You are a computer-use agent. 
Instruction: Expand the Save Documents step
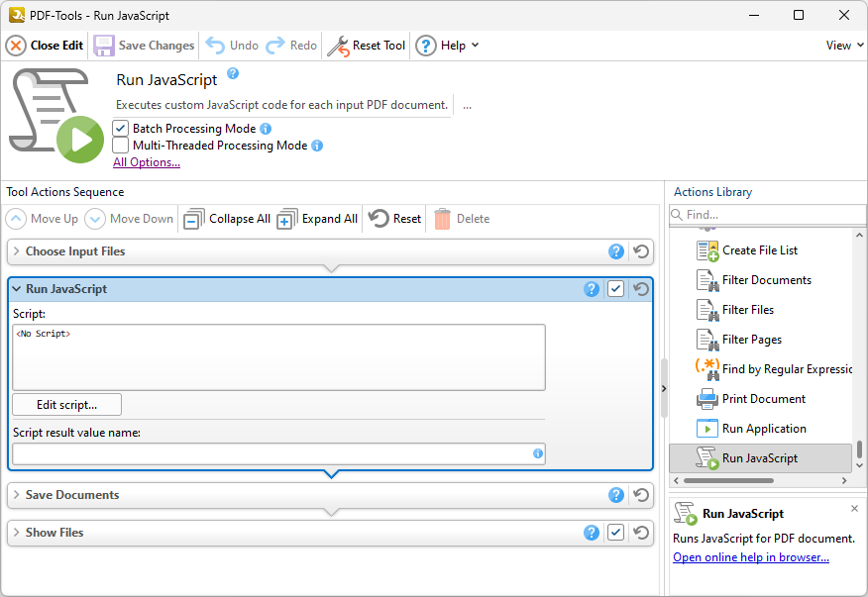(x=17, y=495)
